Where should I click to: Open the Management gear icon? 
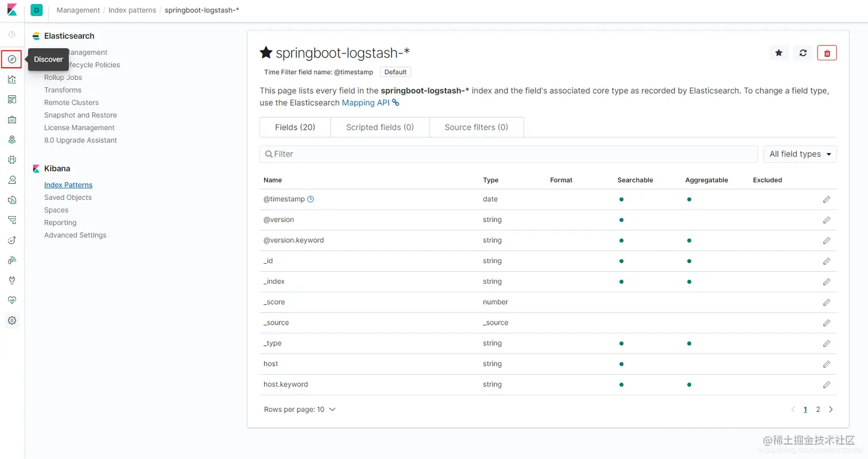point(11,321)
